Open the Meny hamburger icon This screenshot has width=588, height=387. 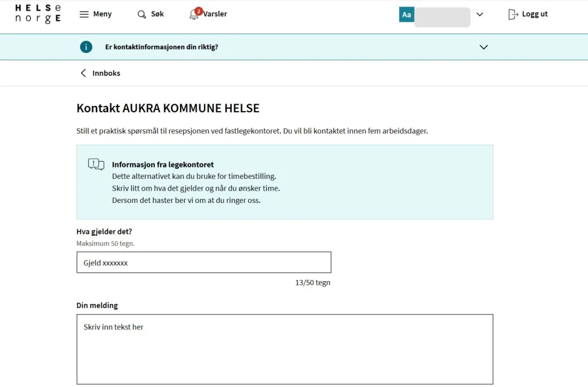coord(84,14)
